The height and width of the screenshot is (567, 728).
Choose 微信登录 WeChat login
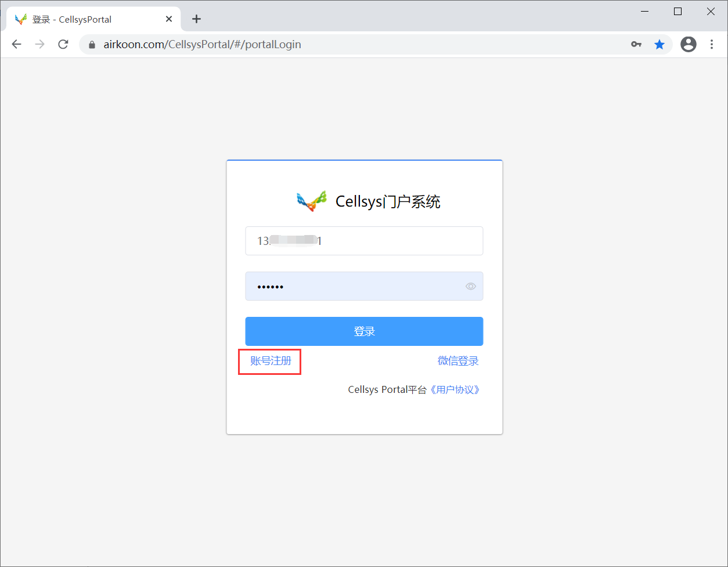coord(458,361)
